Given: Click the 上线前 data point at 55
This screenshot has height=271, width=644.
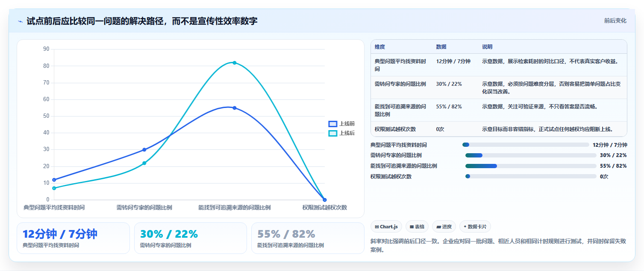Looking at the screenshot, I should pos(235,108).
